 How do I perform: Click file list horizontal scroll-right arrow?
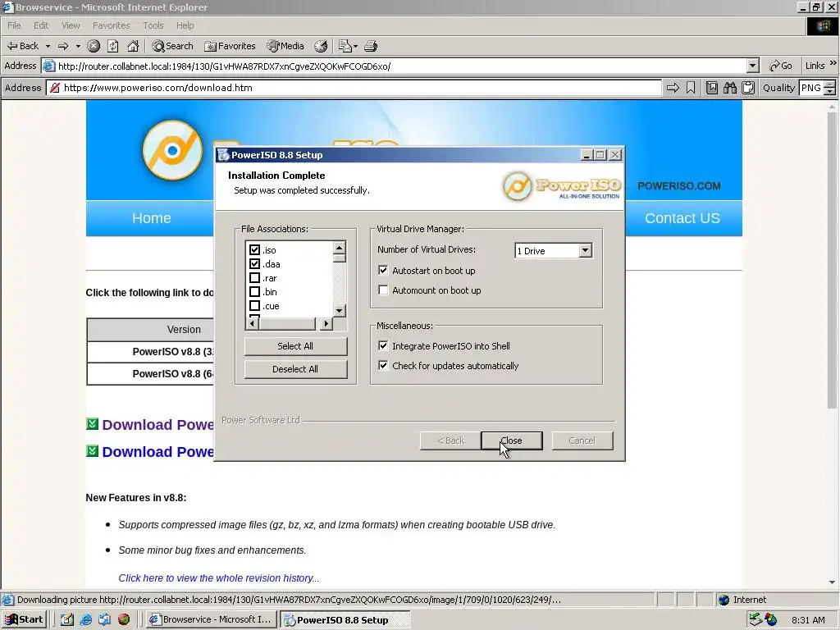[x=326, y=323]
